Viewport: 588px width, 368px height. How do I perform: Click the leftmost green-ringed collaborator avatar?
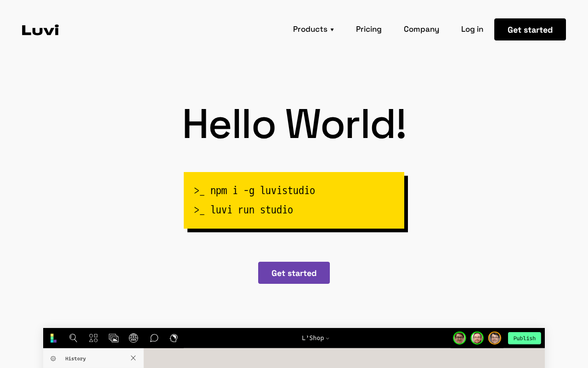459,338
